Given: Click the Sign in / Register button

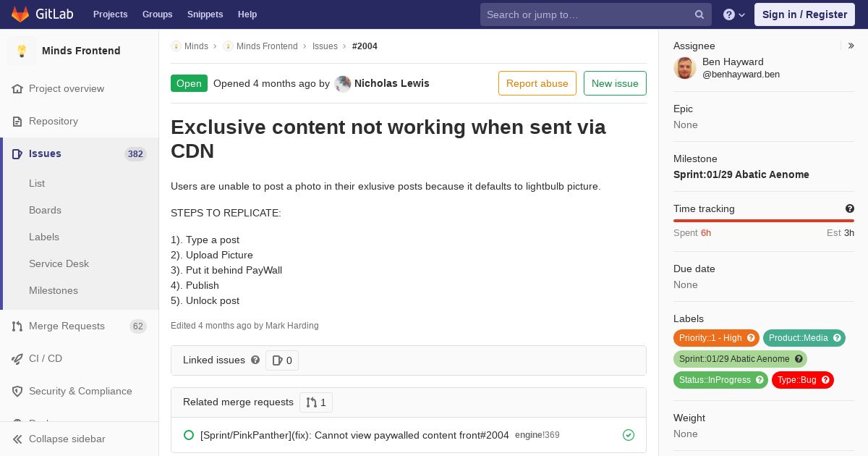Looking at the screenshot, I should click(x=804, y=14).
